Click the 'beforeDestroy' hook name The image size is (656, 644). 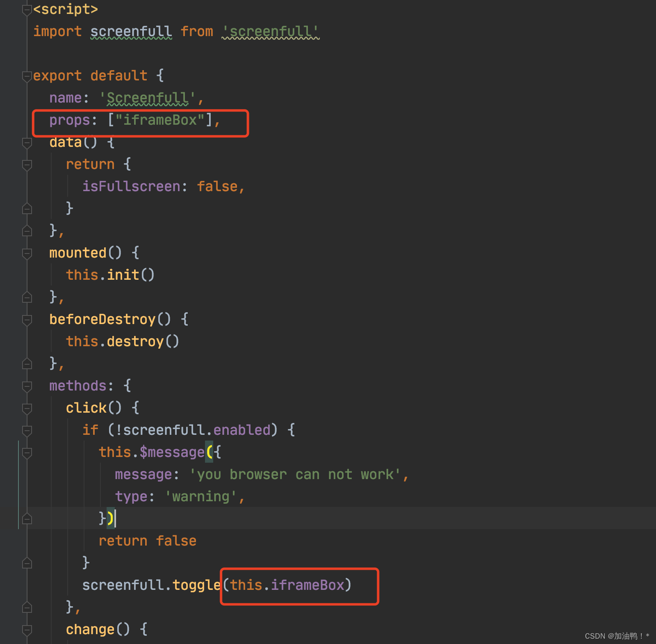click(102, 319)
